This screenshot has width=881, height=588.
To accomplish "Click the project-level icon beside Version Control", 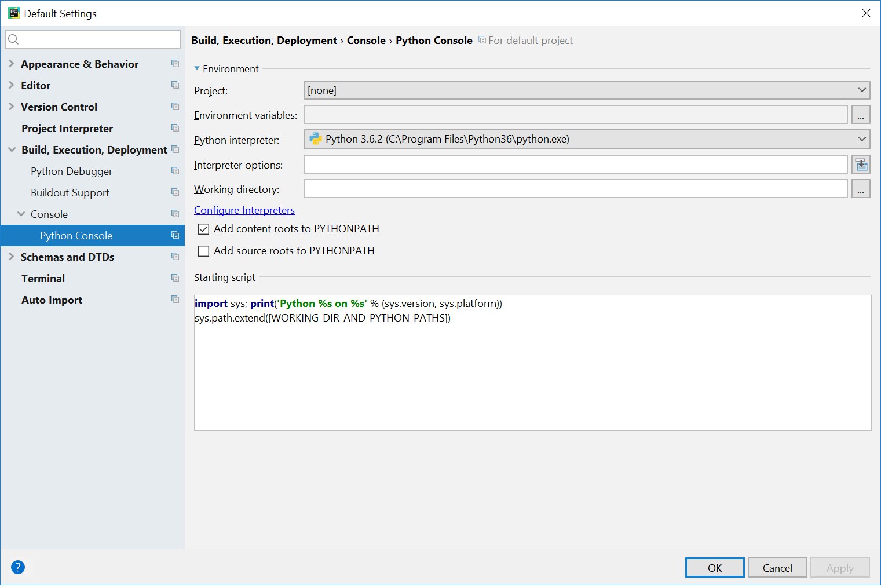I will coord(175,107).
